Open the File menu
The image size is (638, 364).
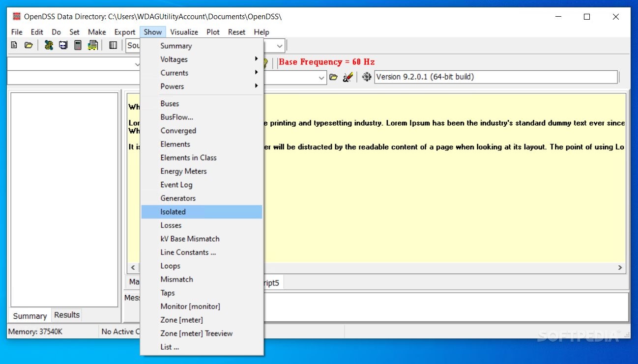17,32
